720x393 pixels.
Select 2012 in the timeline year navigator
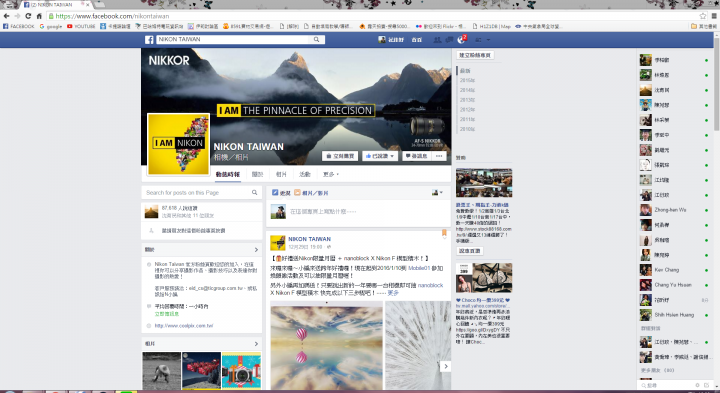click(467, 109)
